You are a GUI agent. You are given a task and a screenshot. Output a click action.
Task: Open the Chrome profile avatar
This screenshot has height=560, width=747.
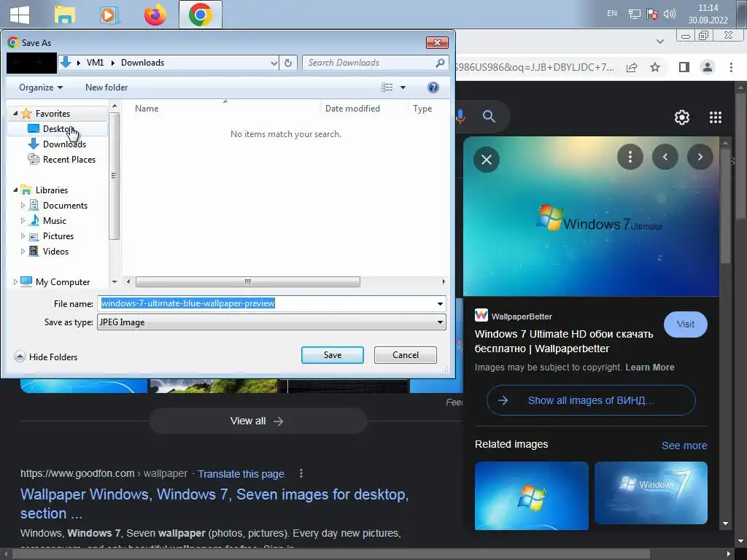(x=708, y=67)
